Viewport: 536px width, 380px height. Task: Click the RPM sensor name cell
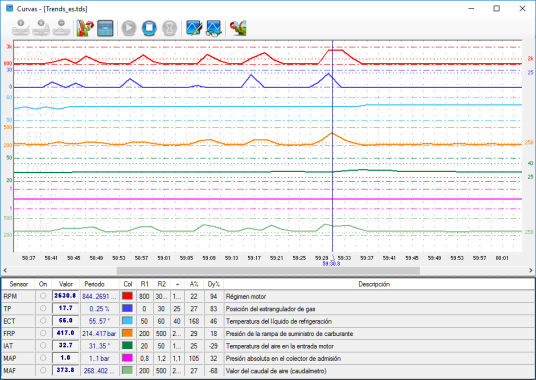(x=18, y=296)
